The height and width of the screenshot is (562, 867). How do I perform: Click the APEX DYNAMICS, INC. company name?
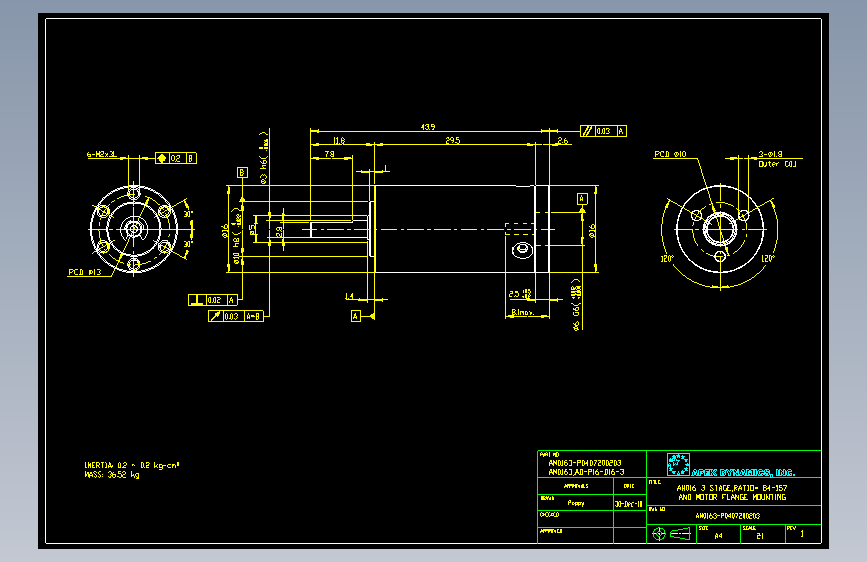[x=743, y=472]
